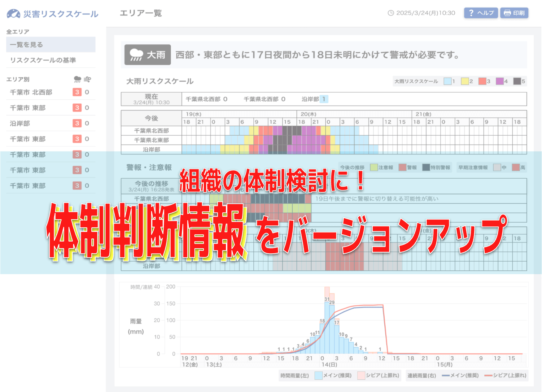
Task: Click the red level 3 badge beside 沿岸部
Action: [x=77, y=124]
